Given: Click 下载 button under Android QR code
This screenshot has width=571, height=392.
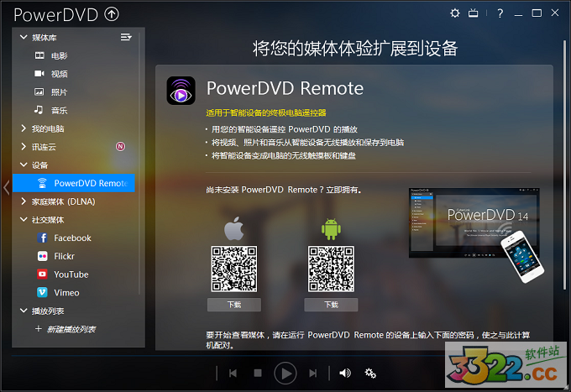Looking at the screenshot, I should (x=331, y=305).
